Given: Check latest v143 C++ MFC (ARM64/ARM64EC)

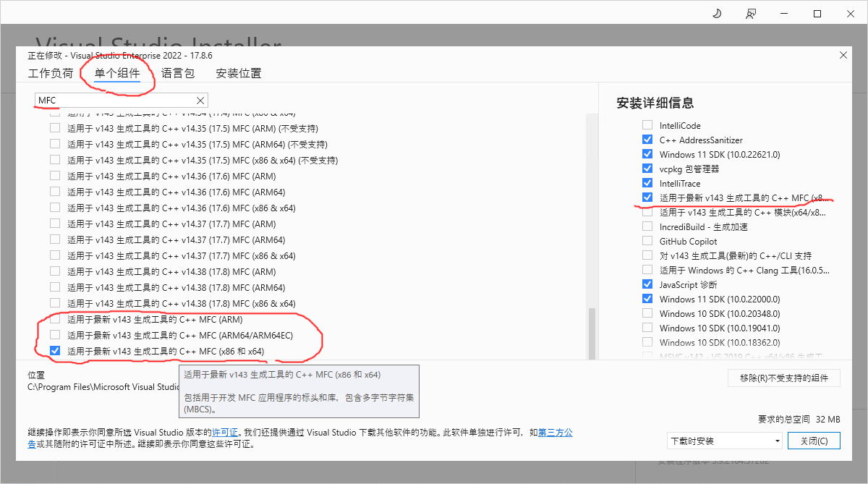Looking at the screenshot, I should pos(55,336).
